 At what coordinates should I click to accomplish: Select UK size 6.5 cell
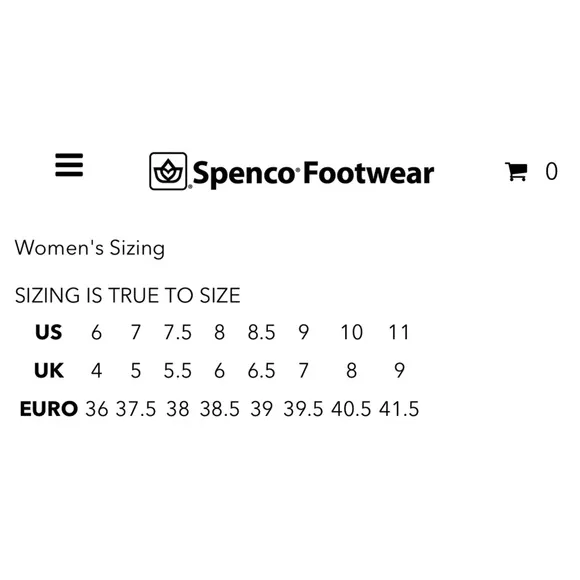click(262, 371)
